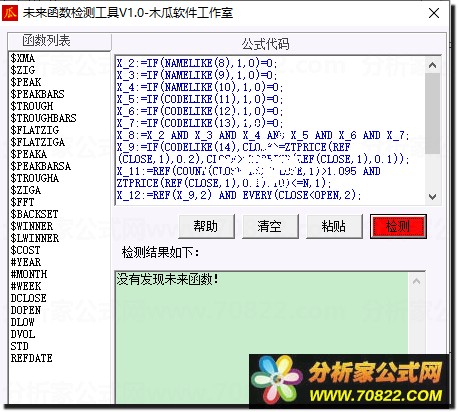Click up arrow of results box scrollbar
The width and height of the screenshot is (459, 412).
[x=416, y=282]
